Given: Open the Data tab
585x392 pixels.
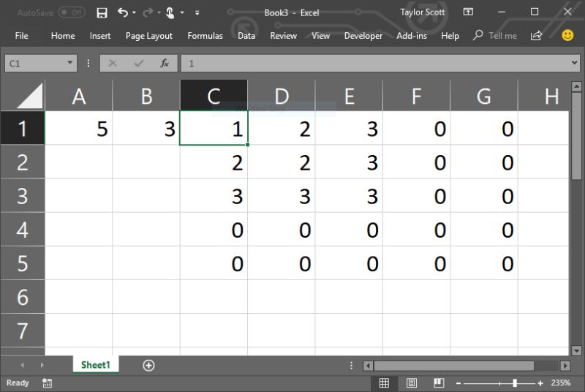Looking at the screenshot, I should (246, 35).
